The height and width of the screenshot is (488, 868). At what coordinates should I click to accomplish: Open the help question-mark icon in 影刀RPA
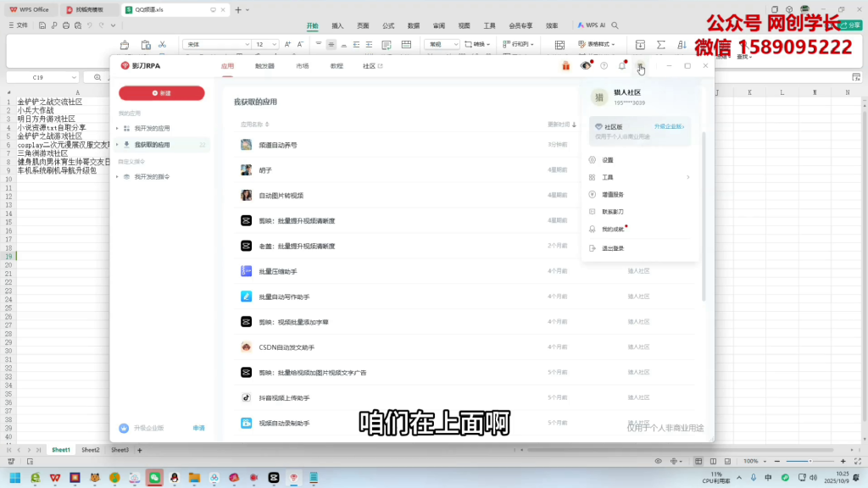(x=604, y=64)
